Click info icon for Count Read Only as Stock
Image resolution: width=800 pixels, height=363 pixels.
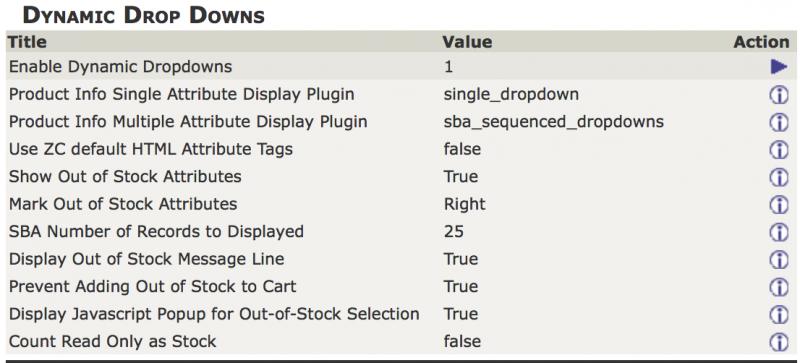coord(779,342)
